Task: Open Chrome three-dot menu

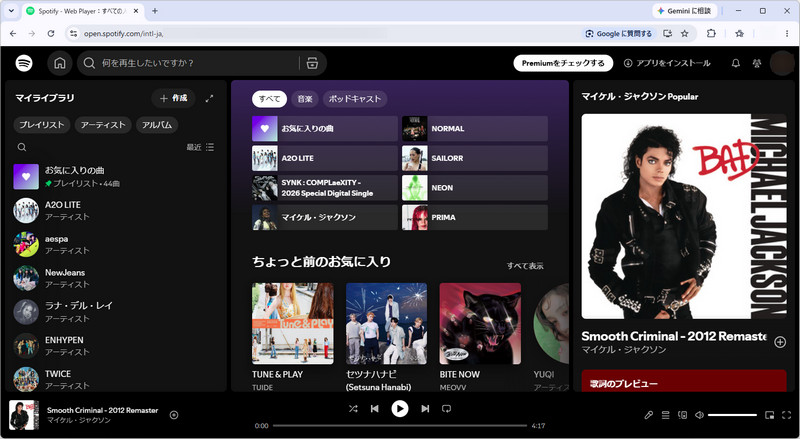Action: click(x=787, y=33)
